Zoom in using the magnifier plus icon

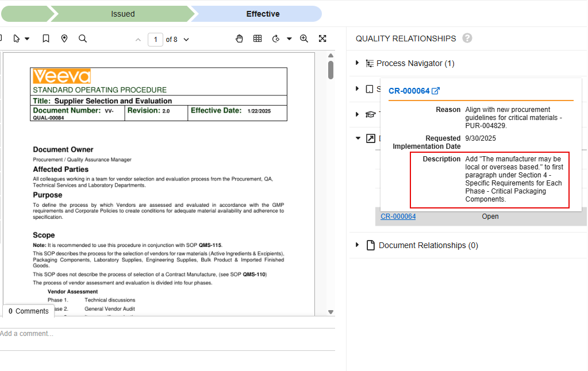click(304, 38)
